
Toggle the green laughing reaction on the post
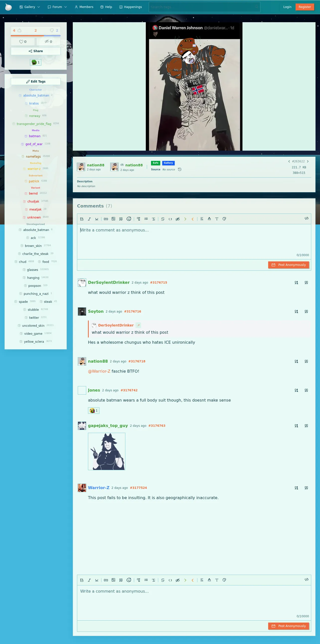(36, 62)
